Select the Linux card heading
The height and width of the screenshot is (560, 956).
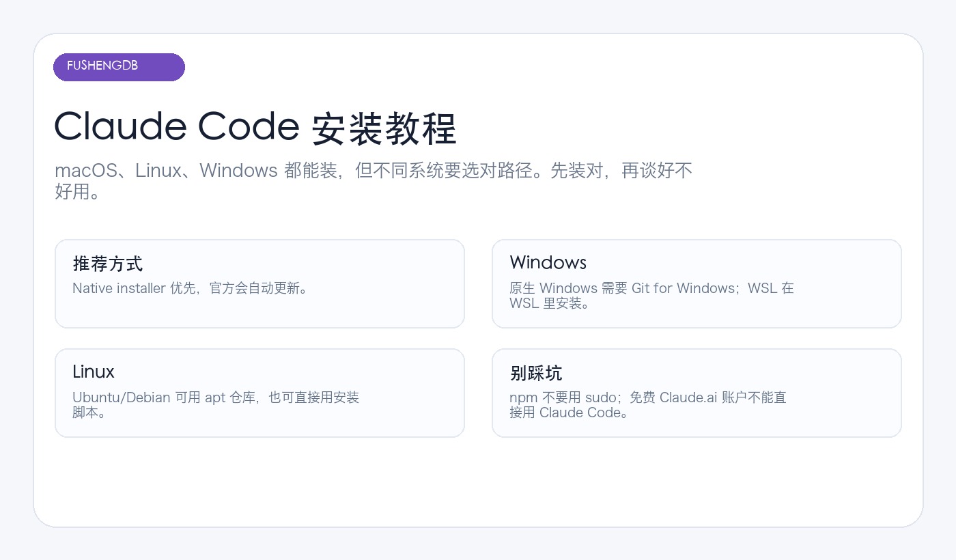point(94,372)
